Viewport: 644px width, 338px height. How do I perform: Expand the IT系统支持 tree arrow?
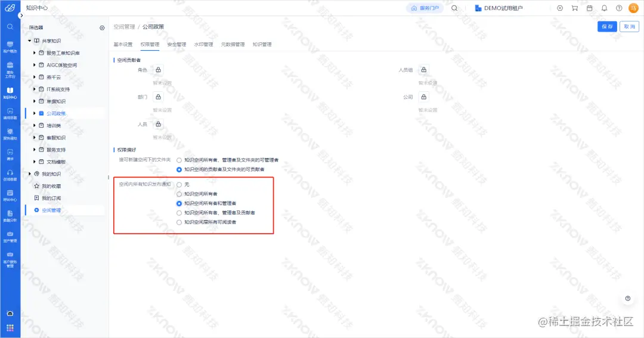tap(35, 89)
